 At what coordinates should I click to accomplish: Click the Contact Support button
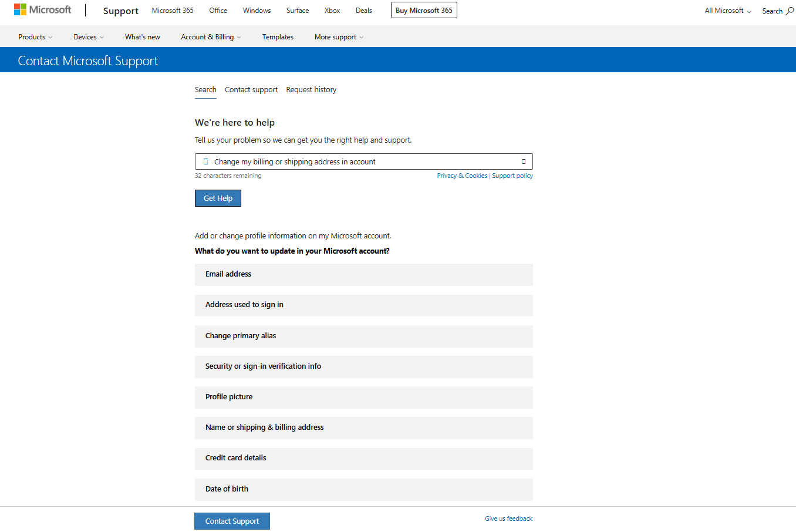[232, 521]
